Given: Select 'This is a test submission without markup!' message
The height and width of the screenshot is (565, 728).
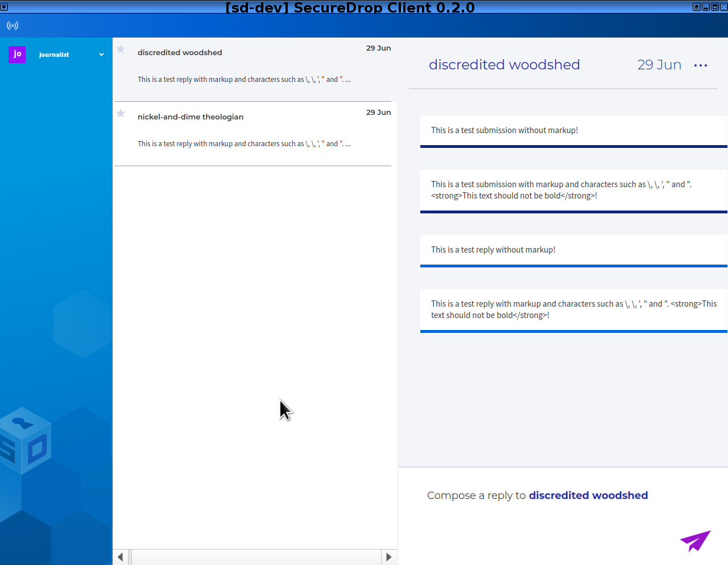Looking at the screenshot, I should pos(574,131).
